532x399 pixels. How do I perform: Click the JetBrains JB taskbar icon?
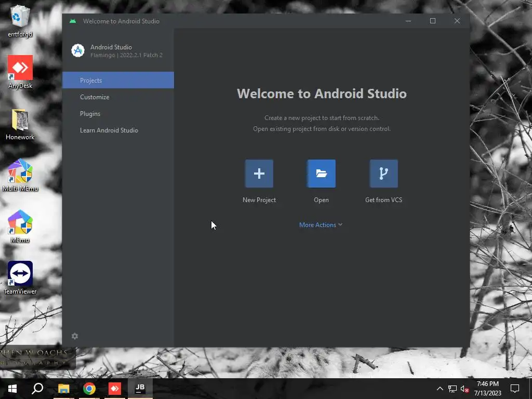tap(140, 389)
